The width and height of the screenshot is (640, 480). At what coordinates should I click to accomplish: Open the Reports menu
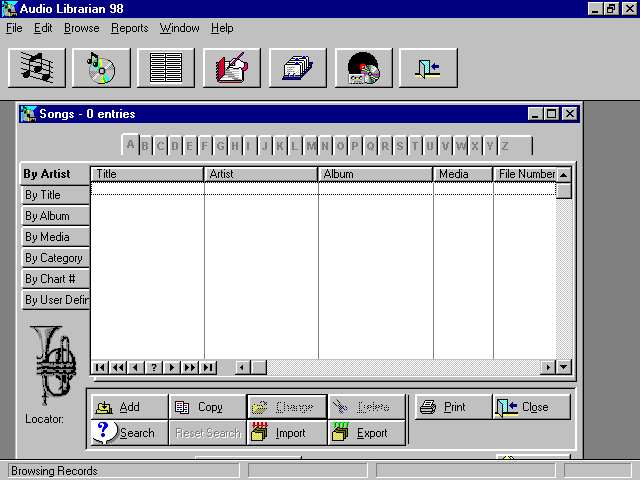coord(129,28)
